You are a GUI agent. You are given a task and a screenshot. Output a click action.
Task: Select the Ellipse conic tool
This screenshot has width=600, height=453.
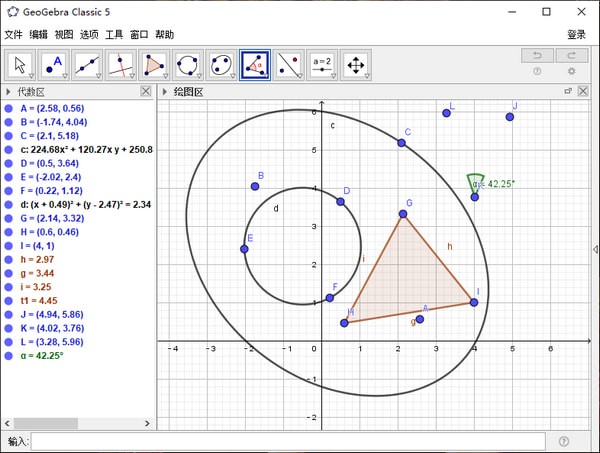click(221, 64)
